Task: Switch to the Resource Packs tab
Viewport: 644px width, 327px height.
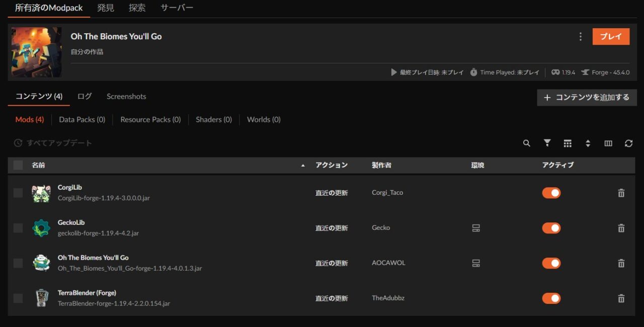Action: click(x=150, y=120)
